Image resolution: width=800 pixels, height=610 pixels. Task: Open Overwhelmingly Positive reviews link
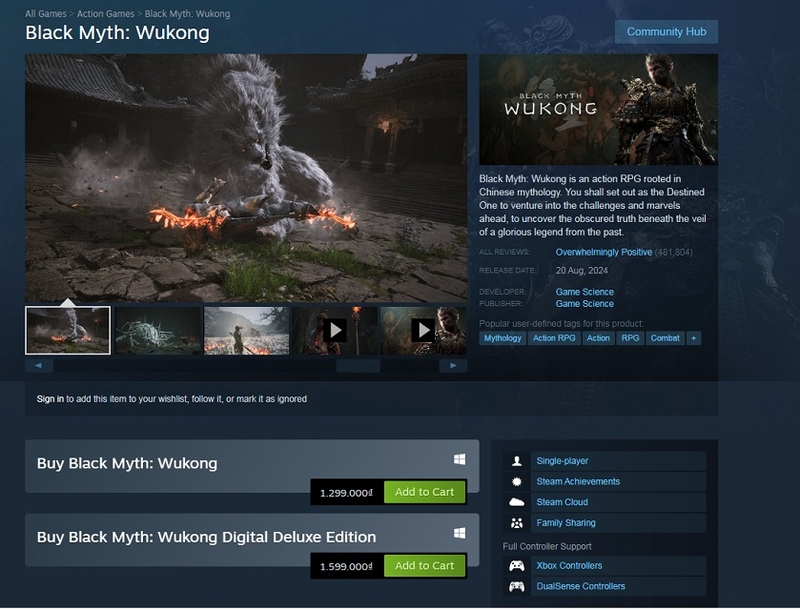point(604,252)
